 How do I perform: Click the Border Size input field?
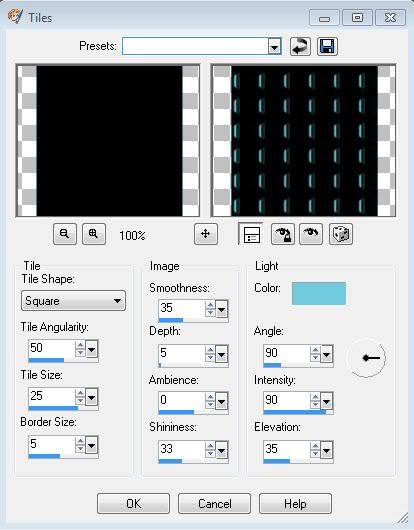coord(51,444)
